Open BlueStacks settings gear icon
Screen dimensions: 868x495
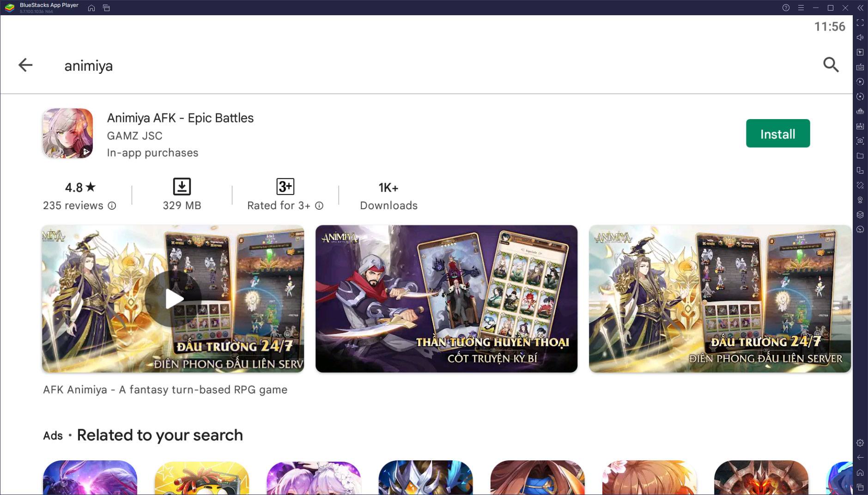point(860,443)
